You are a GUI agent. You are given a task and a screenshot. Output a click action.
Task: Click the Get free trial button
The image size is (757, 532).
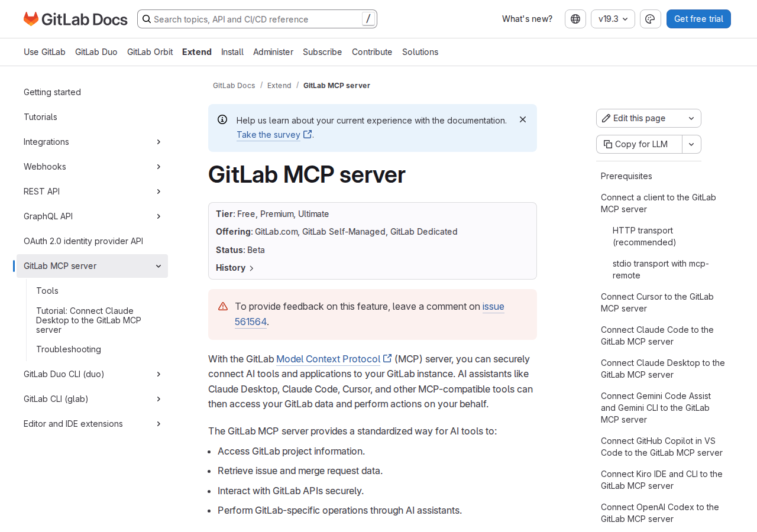pos(698,19)
